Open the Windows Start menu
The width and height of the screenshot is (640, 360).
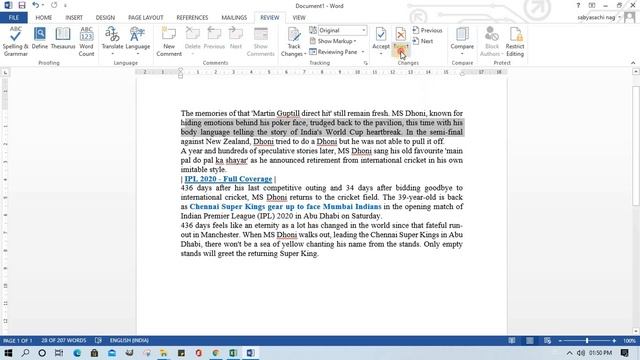[x=8, y=353]
